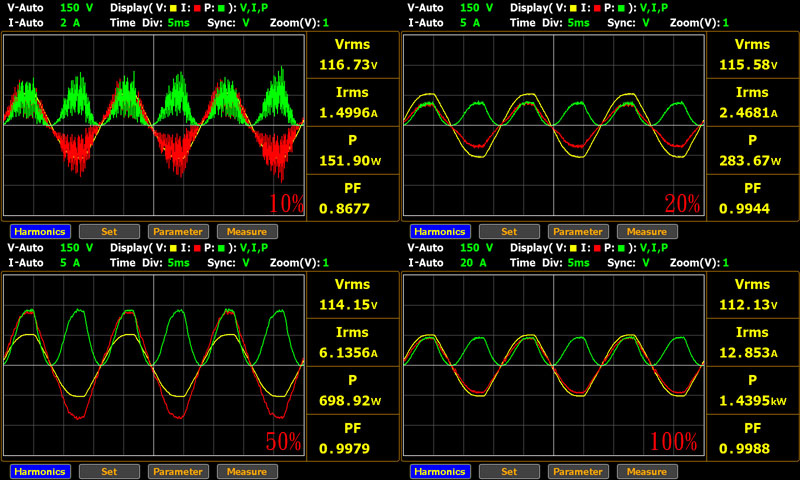The width and height of the screenshot is (800, 480).
Task: Select Irms reading 2.4681A
Action: [748, 113]
